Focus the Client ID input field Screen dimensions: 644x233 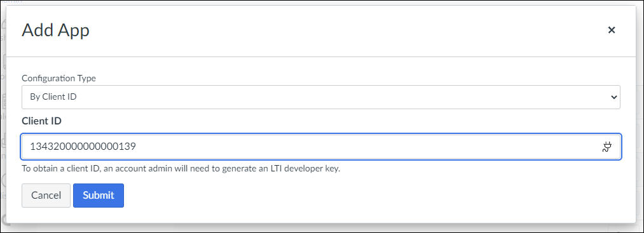(321, 147)
